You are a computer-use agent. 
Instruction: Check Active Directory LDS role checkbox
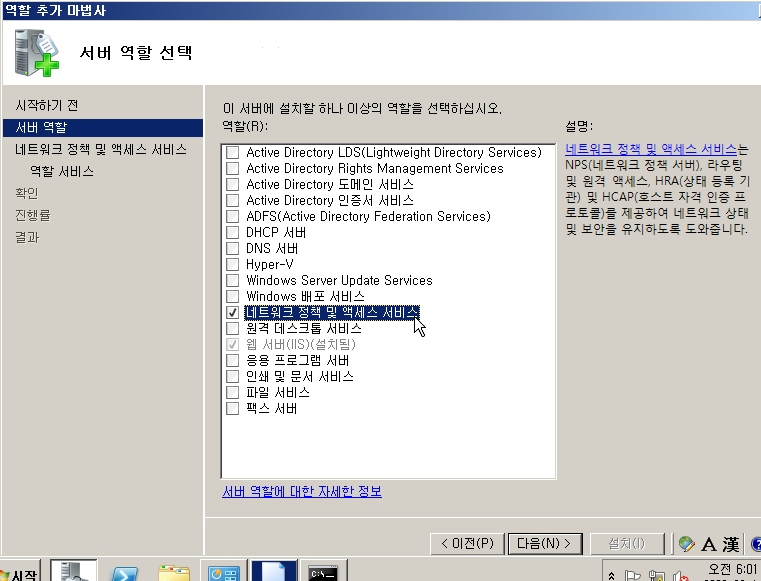pyautogui.click(x=232, y=152)
